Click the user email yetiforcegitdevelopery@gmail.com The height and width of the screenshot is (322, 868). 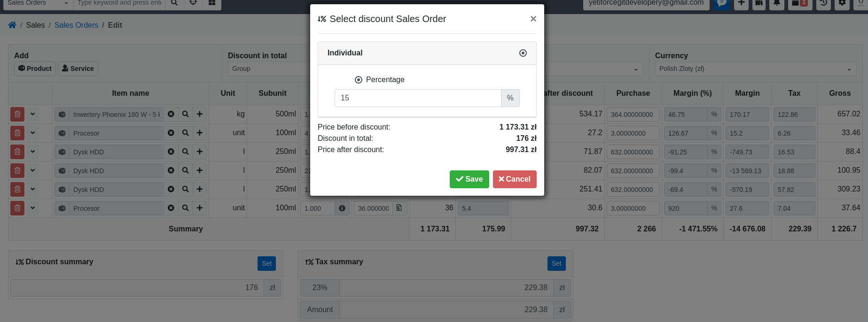(x=646, y=3)
